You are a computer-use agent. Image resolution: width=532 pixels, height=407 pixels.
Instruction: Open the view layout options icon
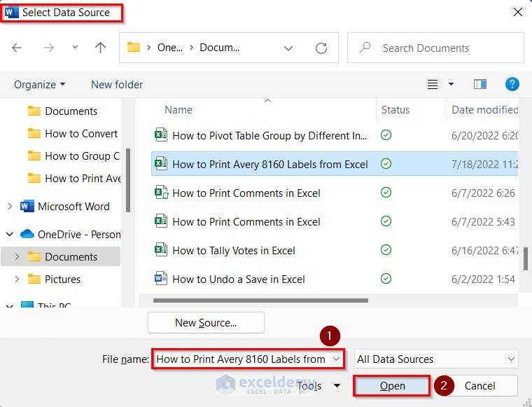click(x=433, y=84)
